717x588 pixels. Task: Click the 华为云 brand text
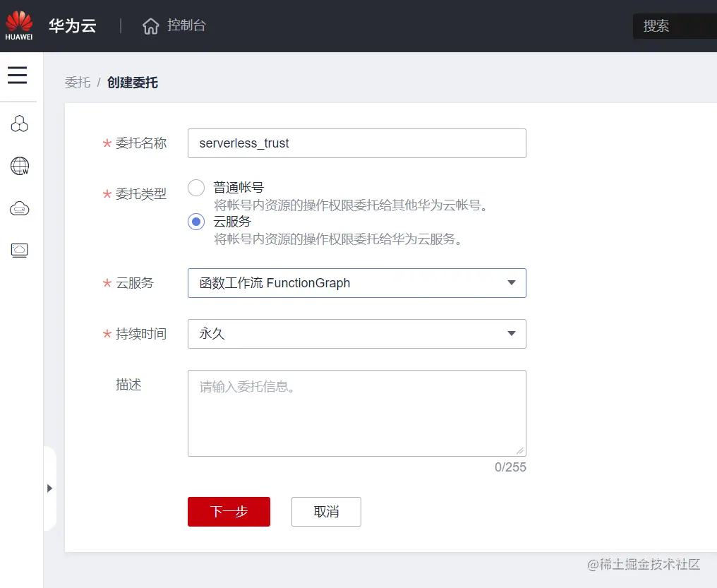pos(72,25)
